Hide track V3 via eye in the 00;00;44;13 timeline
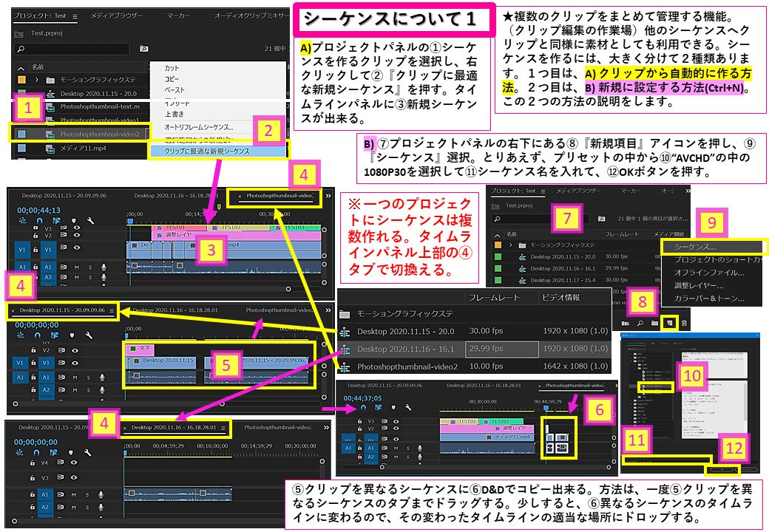 click(x=75, y=228)
